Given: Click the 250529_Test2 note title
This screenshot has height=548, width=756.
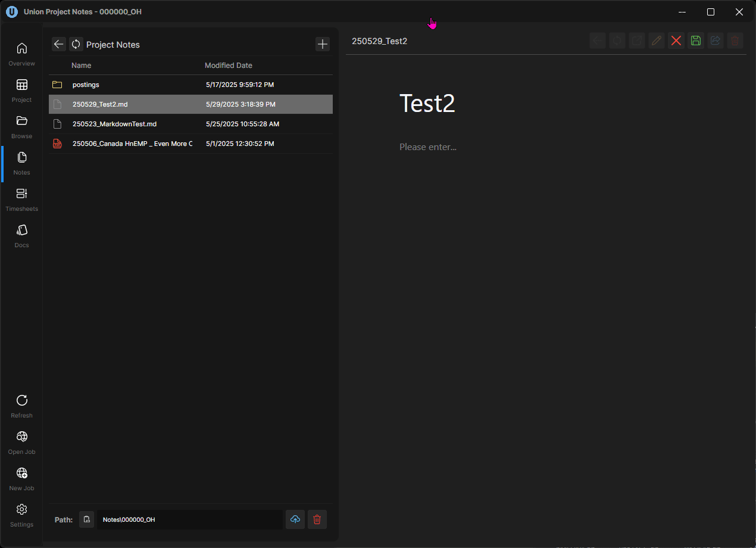Looking at the screenshot, I should pos(380,41).
